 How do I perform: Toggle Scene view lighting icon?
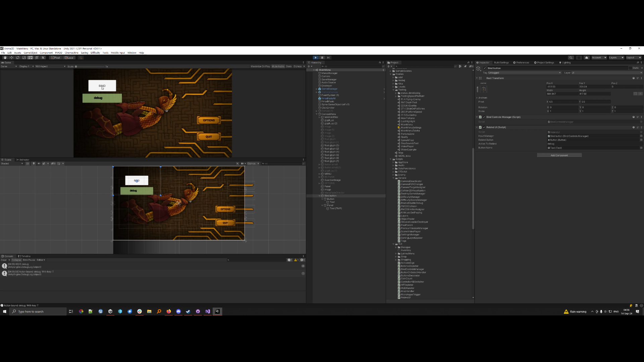click(34, 164)
